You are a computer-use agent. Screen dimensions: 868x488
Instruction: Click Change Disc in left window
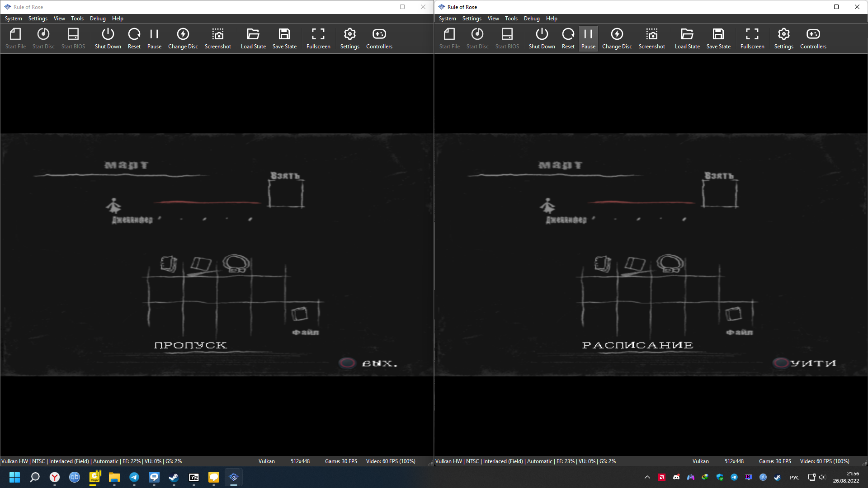(x=183, y=38)
